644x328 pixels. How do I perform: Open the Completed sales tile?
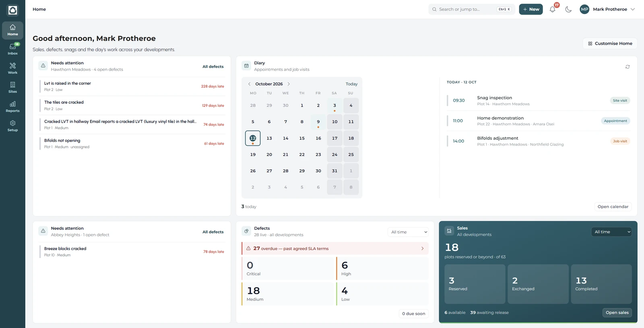601,284
